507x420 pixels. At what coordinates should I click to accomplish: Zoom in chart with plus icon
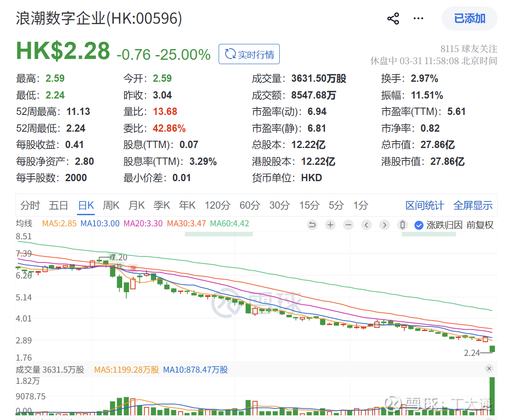[330, 225]
